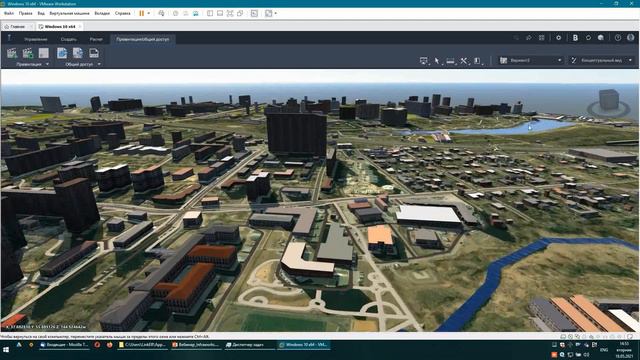Click the third gray icon in Презентация group
The image size is (640, 360).
(x=44, y=53)
